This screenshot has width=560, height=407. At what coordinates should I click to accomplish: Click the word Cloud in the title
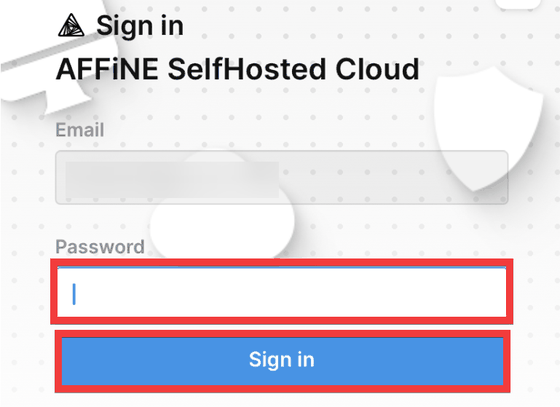[377, 69]
